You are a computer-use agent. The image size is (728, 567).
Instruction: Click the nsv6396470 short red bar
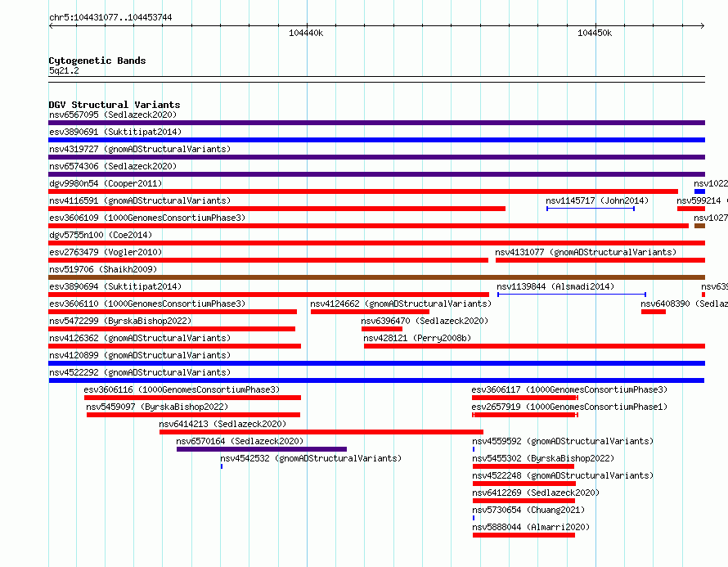click(x=382, y=329)
